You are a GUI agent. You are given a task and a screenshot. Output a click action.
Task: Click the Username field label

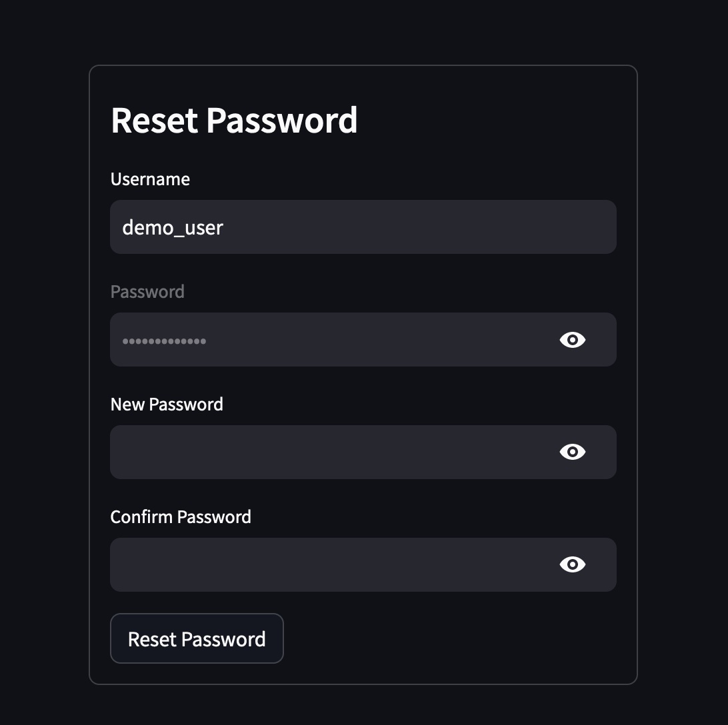pos(150,179)
